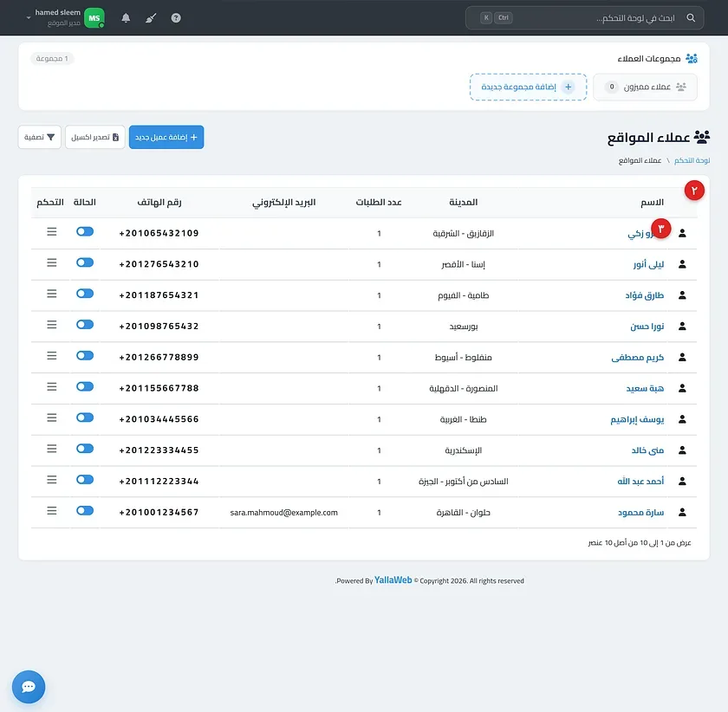Toggle status switch for منى خالد
The image size is (728, 712).
click(85, 449)
